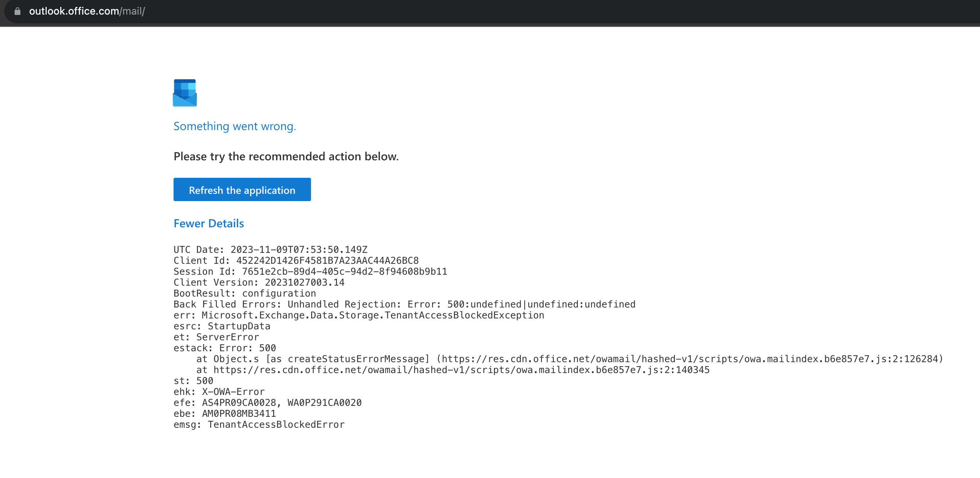The image size is (980, 478).
Task: Click the Back Filled Errors line
Action: pos(404,305)
